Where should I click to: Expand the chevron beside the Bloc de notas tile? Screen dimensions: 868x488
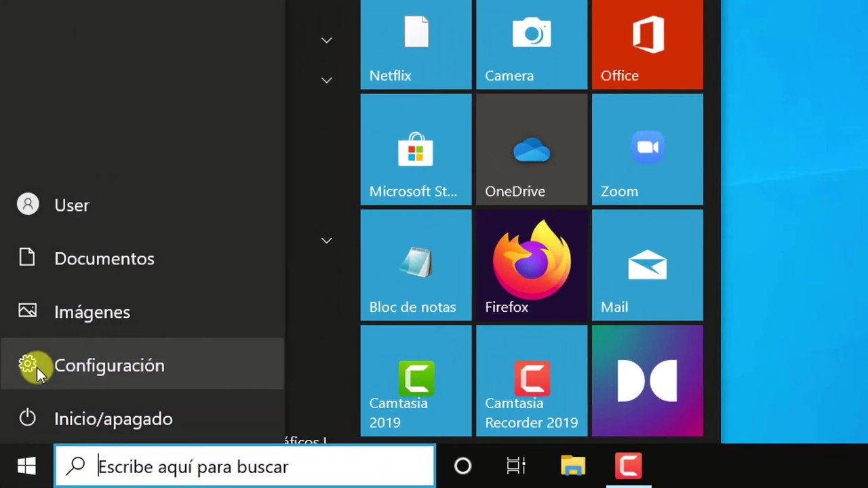[x=326, y=241]
